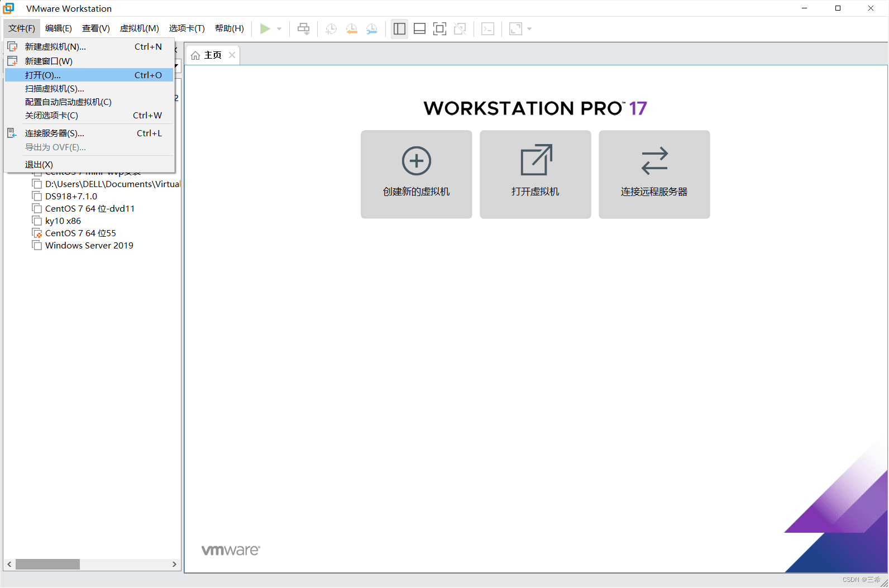Choose 关闭选项卡(C) menu entry
Viewport: 889px width, 588px height.
[x=89, y=116]
